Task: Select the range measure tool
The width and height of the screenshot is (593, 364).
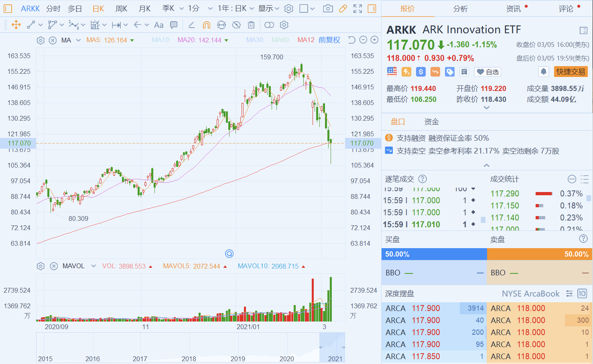Action: [116, 25]
